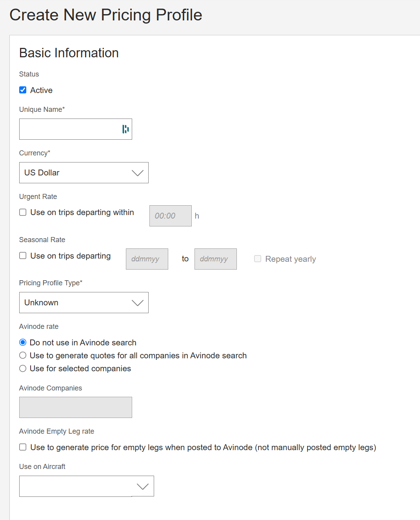
Task: Click the Basic Information section title
Action: 69,53
